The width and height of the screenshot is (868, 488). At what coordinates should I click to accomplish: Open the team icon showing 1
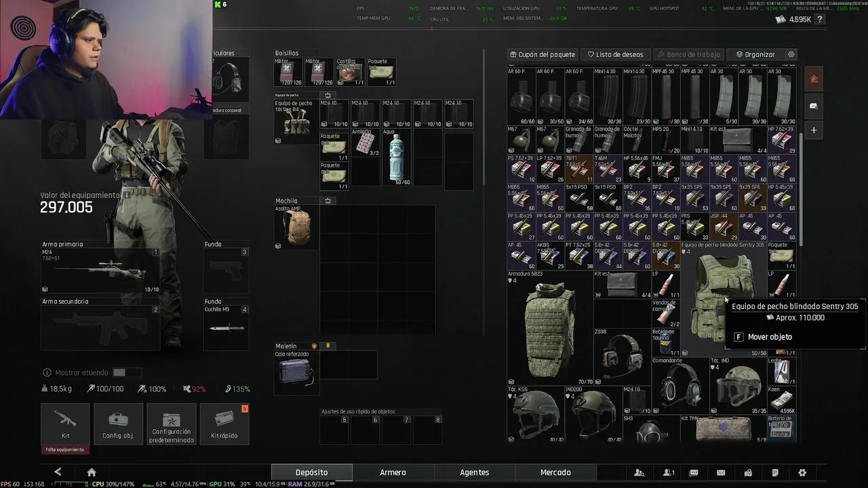pyautogui.click(x=669, y=472)
